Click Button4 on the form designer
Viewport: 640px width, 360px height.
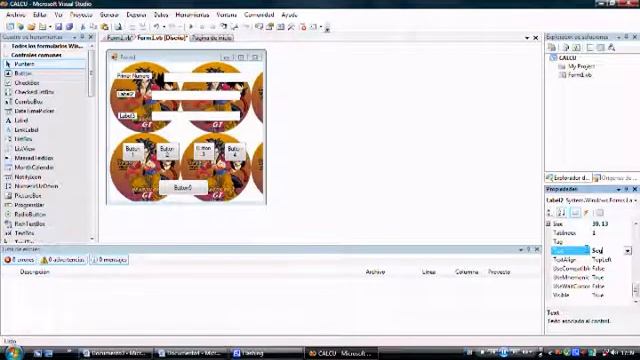point(235,152)
